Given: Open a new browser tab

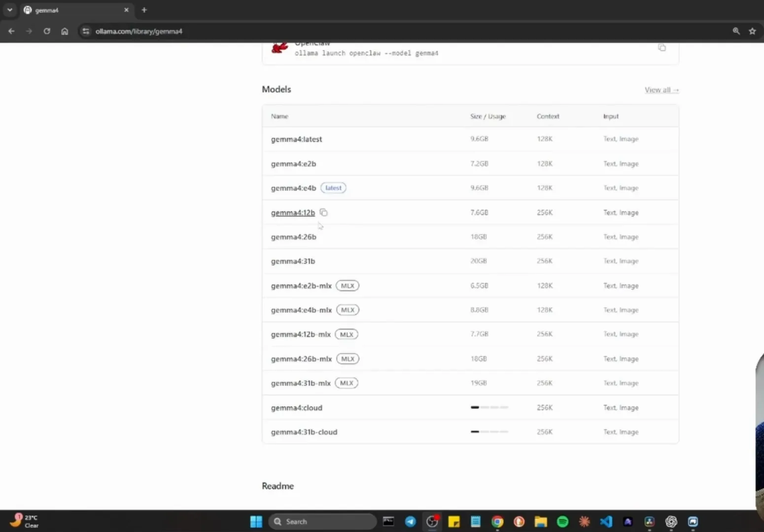Looking at the screenshot, I should 144,10.
